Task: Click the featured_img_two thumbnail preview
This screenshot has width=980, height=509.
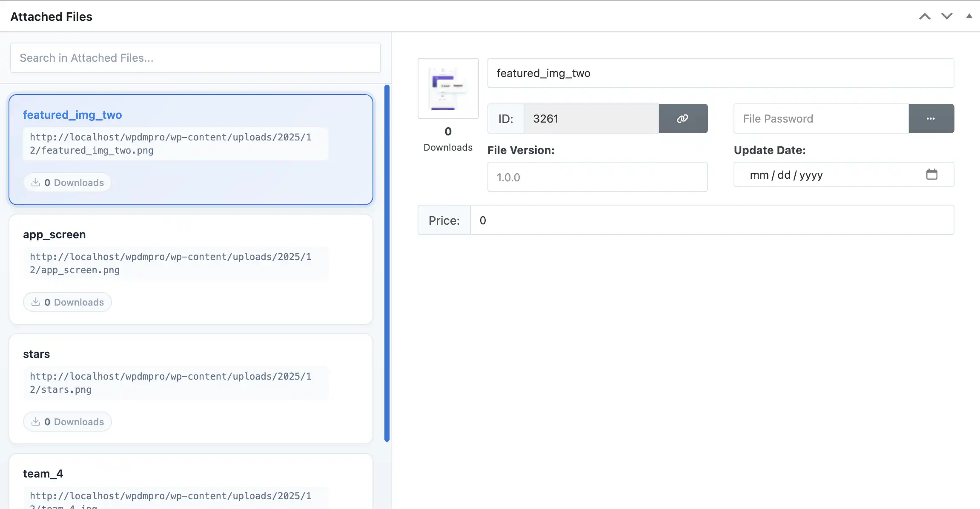Action: tap(448, 89)
